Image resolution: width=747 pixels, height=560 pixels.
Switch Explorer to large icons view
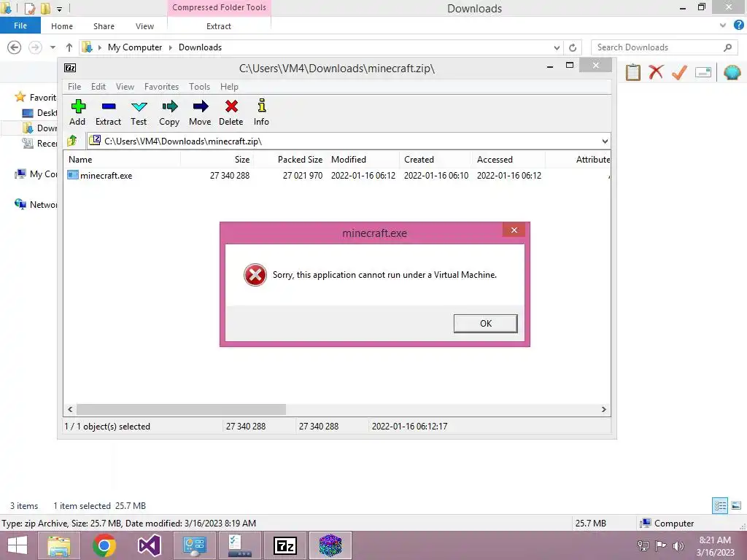pos(736,506)
